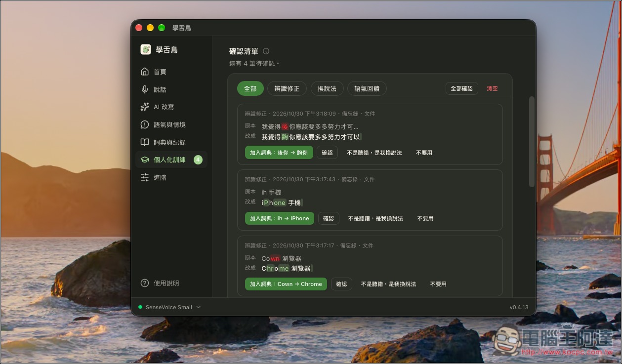The height and width of the screenshot is (364, 622).
Task: Click the corrected text 我覺得夠你應該要多多努力才可以
Action: click(x=311, y=137)
